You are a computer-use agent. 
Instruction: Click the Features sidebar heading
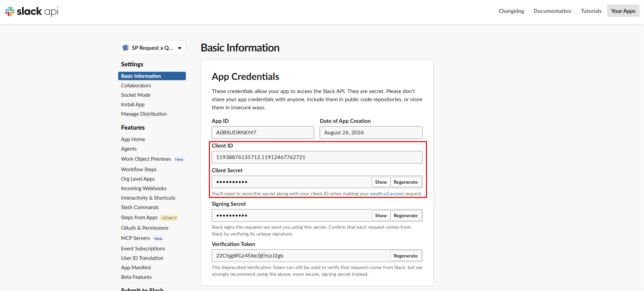tap(133, 128)
